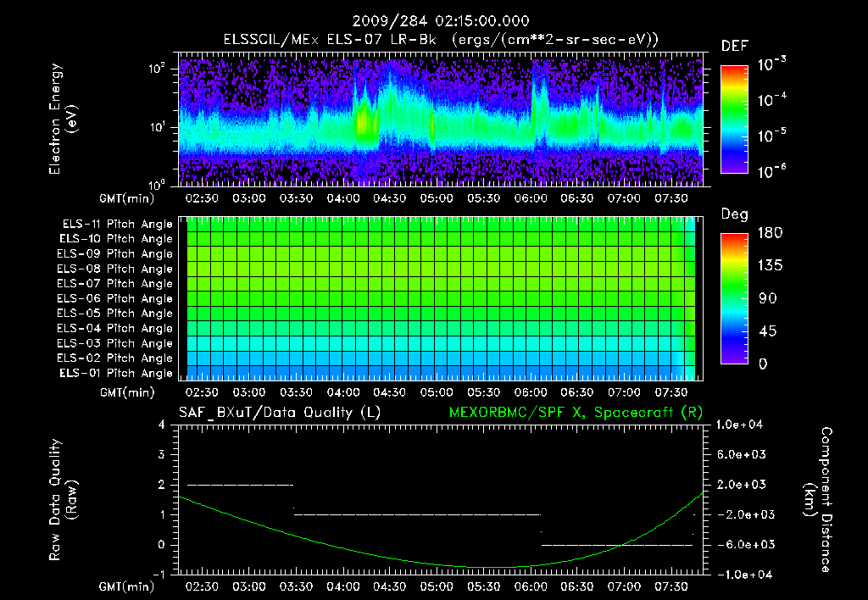Pick the DEF rainbow color scale bar
Screen dimensions: 868x600
pos(734,119)
